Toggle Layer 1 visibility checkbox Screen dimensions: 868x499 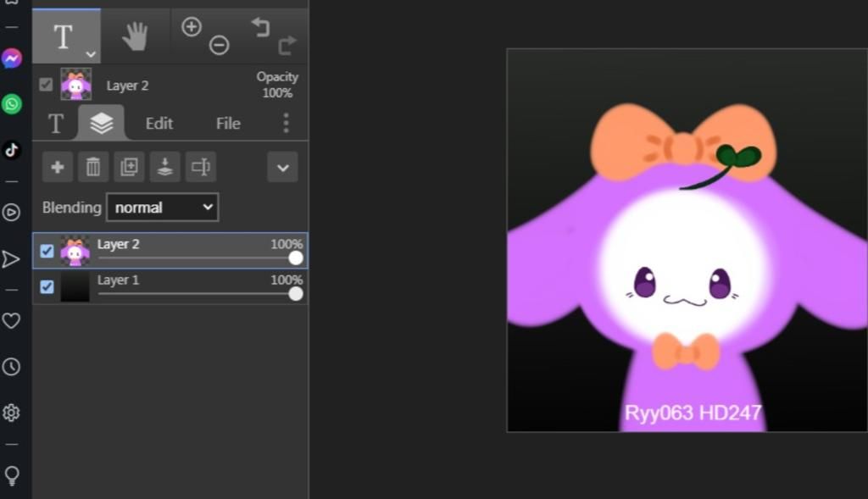point(47,286)
